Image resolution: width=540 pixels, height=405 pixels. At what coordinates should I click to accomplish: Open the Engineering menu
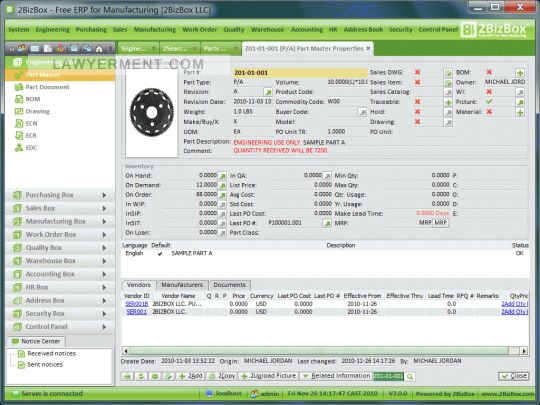tap(52, 30)
